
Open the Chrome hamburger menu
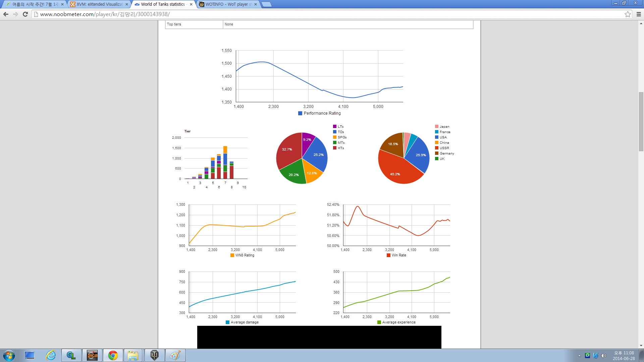click(639, 14)
